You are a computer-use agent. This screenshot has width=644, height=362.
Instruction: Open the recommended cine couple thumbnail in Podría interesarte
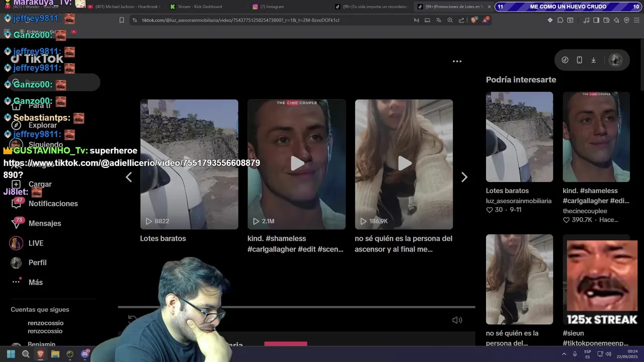tap(596, 137)
